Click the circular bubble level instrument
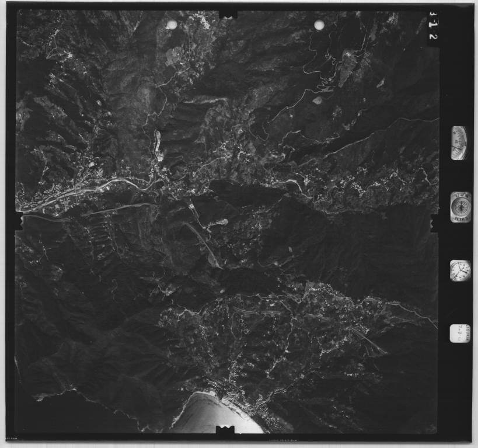478x448 pixels. click(x=460, y=207)
